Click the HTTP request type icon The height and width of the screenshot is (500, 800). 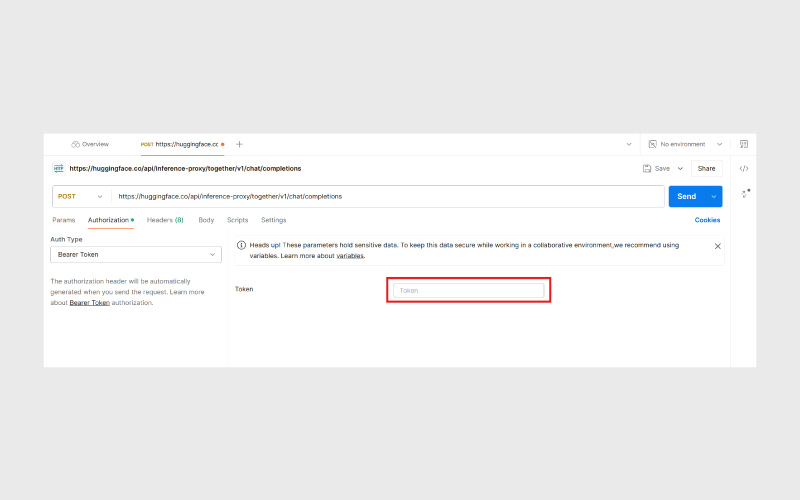(x=58, y=168)
